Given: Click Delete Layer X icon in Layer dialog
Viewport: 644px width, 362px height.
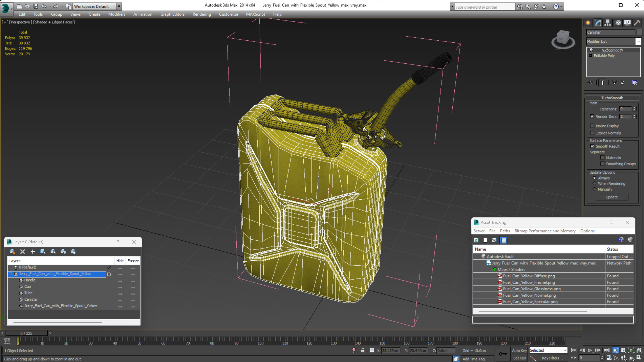Looking at the screenshot, I should pyautogui.click(x=23, y=251).
